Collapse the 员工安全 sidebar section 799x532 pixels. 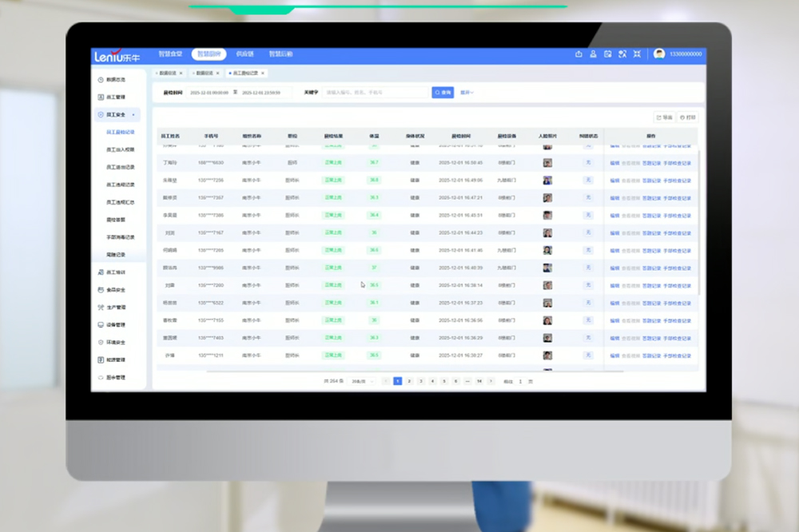(133, 114)
